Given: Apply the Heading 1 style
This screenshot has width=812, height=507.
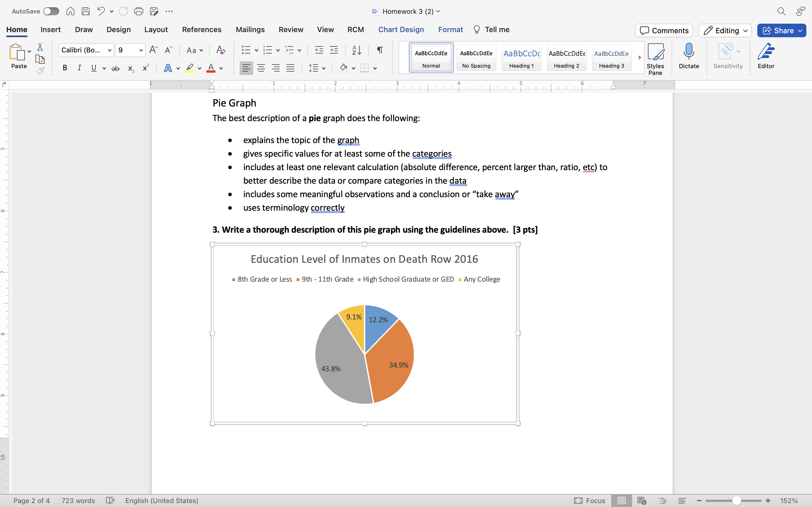Looking at the screenshot, I should coord(521,57).
